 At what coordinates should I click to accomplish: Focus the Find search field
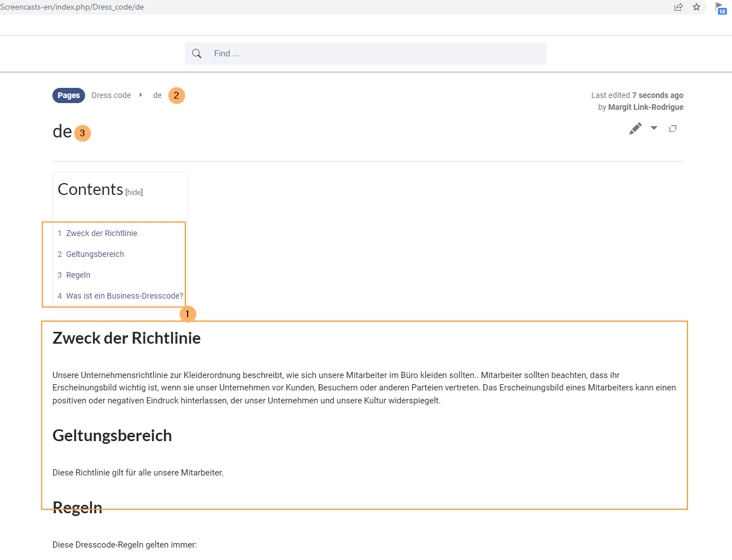click(x=366, y=54)
